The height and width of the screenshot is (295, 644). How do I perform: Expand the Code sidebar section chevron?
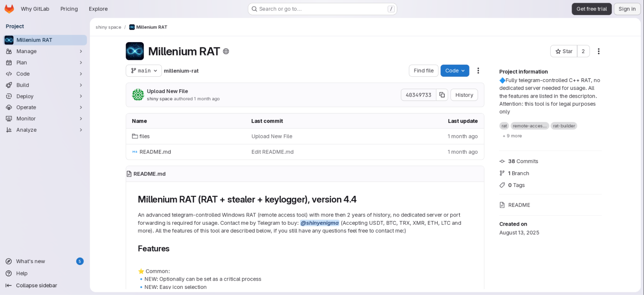[81, 74]
